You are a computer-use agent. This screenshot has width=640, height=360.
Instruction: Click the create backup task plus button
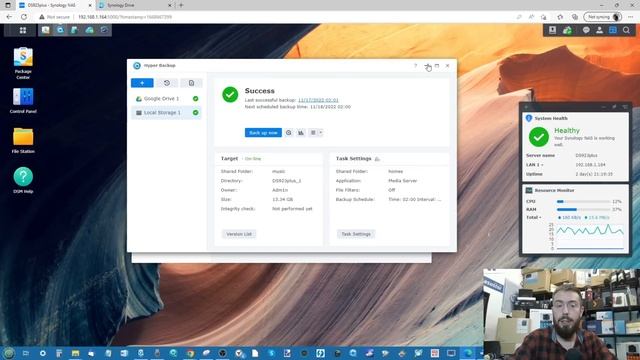(x=142, y=83)
